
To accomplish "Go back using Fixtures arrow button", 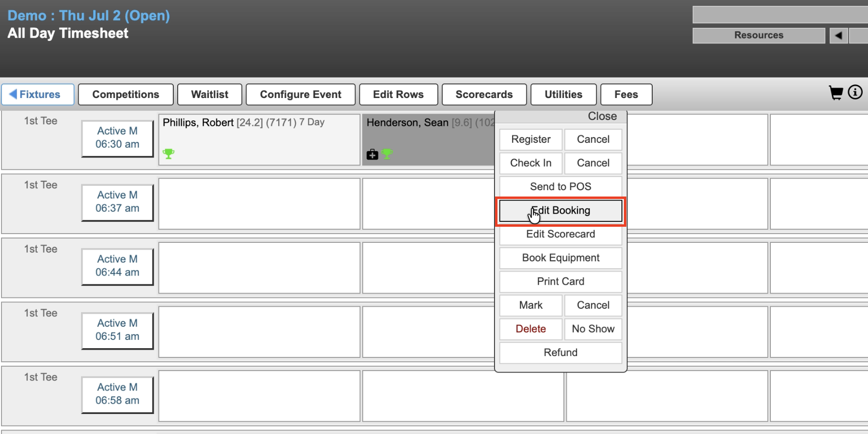I will coord(38,95).
